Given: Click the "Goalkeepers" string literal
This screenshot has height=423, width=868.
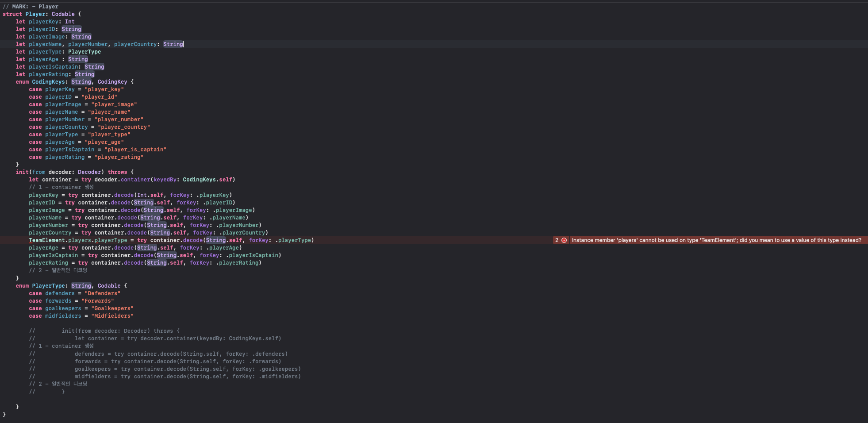Looking at the screenshot, I should 112,308.
